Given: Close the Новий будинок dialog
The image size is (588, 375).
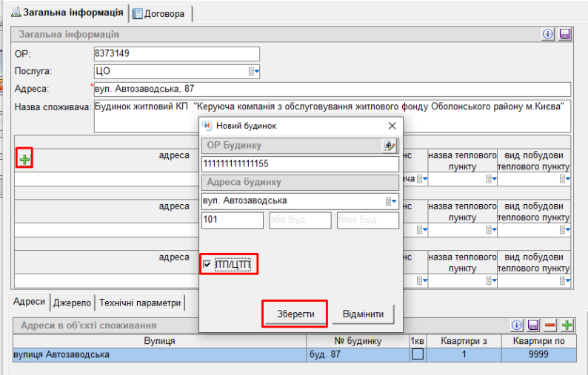Looking at the screenshot, I should coord(392,126).
